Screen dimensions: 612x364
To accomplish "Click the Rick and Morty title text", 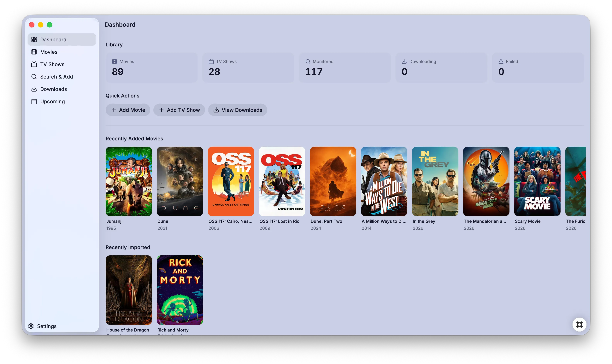I will (x=173, y=330).
